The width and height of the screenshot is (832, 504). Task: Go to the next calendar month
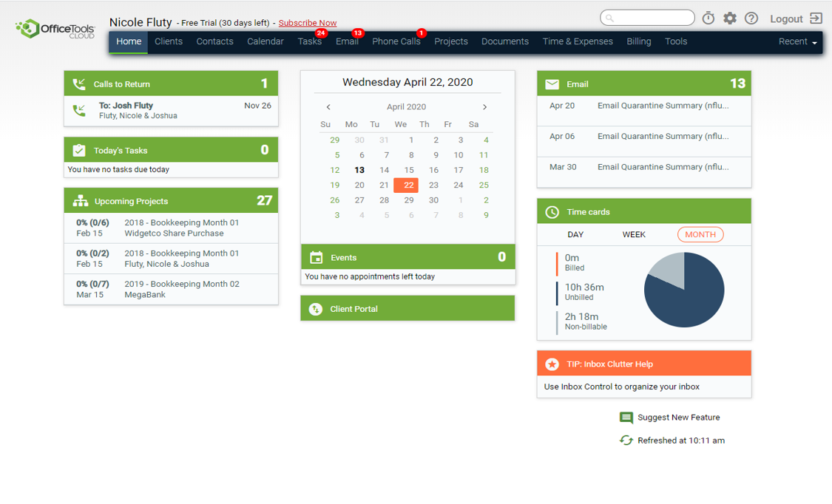(485, 107)
